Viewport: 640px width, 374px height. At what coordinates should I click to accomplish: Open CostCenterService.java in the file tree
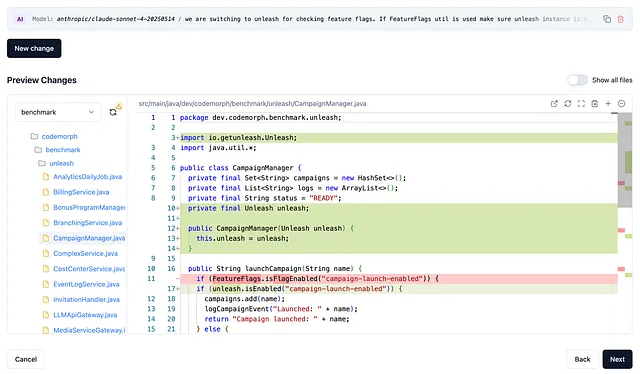89,269
